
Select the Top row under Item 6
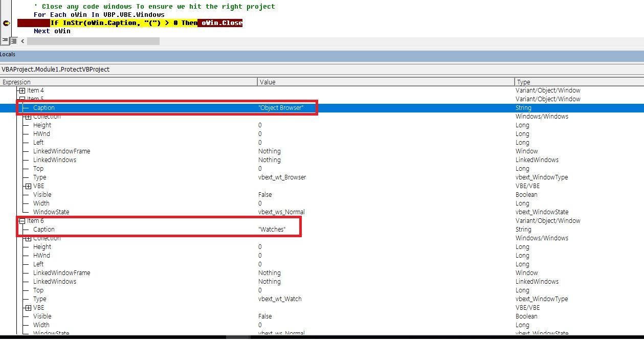[322, 290]
